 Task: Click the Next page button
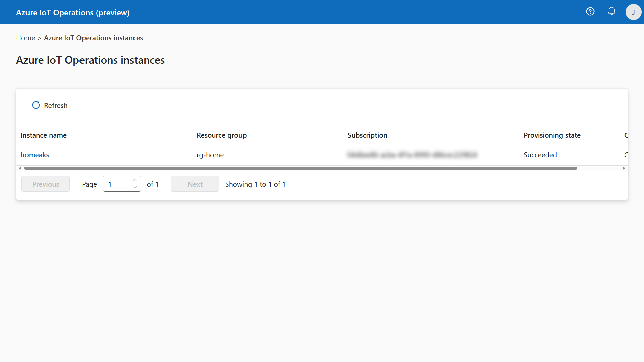(195, 184)
